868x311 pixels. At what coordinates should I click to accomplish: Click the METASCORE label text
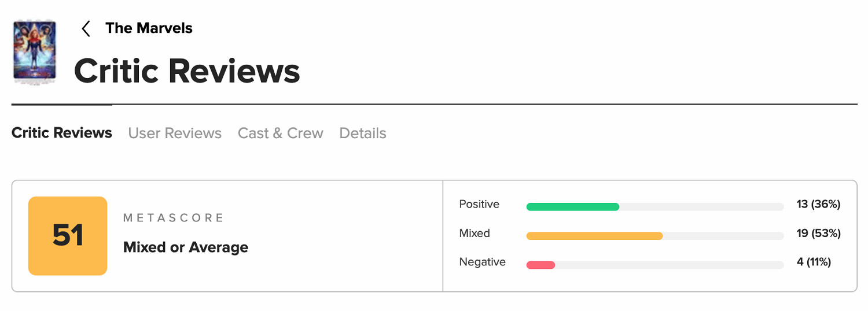pos(174,218)
